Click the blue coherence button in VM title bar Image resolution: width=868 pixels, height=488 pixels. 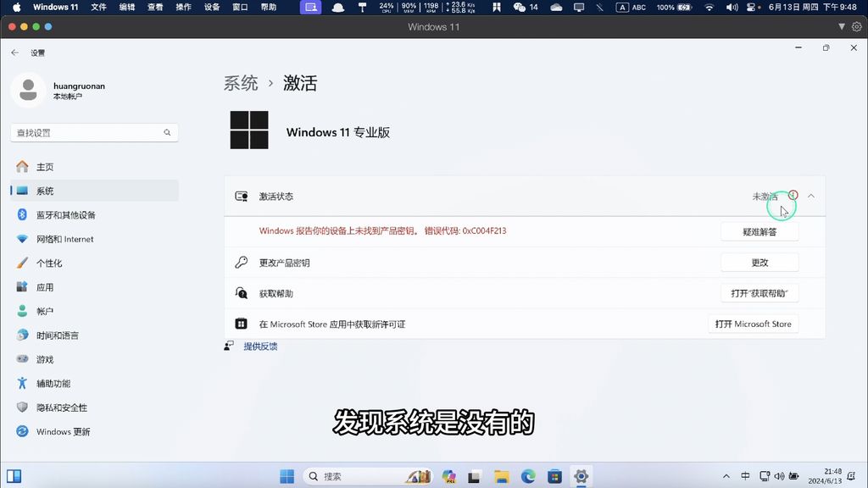click(x=48, y=26)
